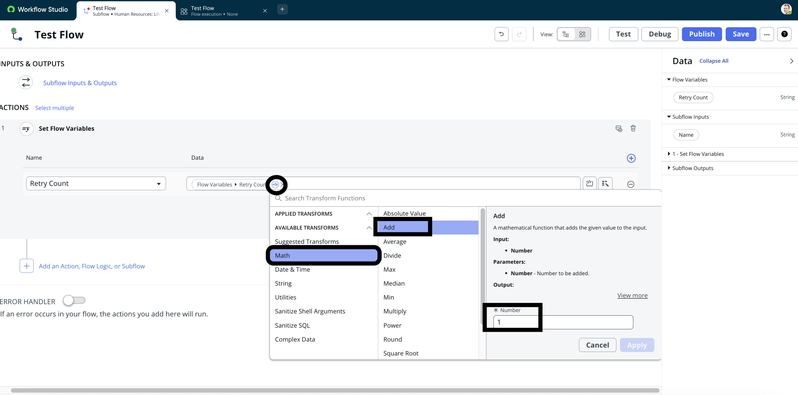
Task: Click the redo arrow icon
Action: [x=519, y=34]
